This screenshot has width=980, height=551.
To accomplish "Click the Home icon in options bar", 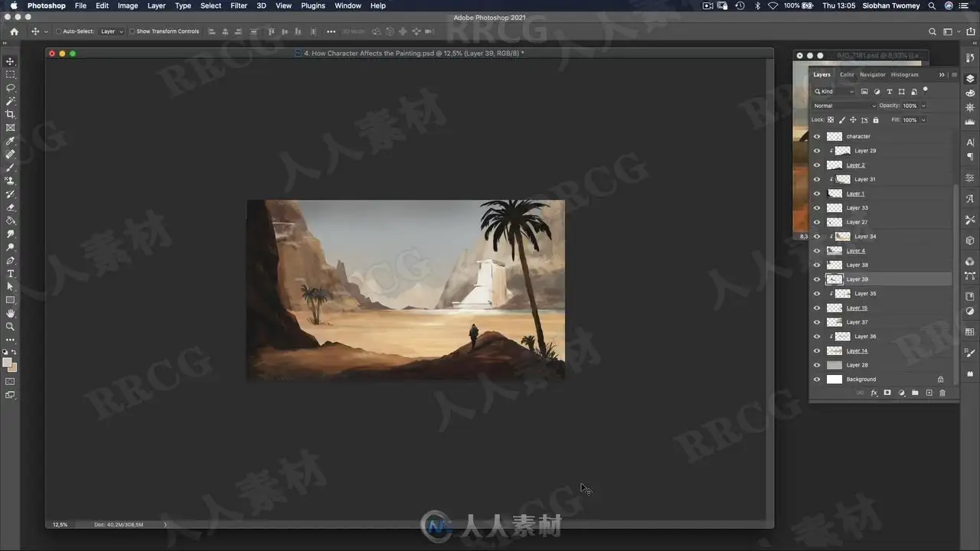I will [x=14, y=31].
